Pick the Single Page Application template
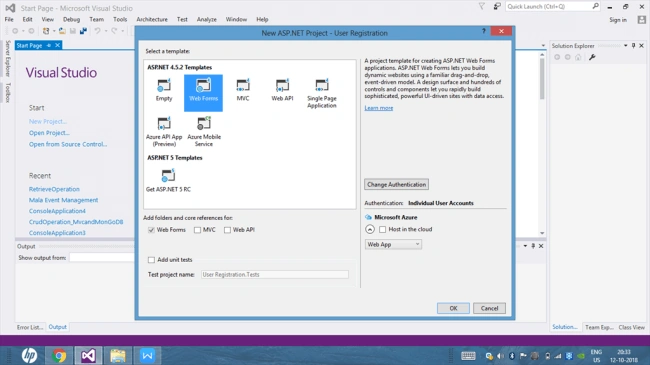 coord(322,93)
